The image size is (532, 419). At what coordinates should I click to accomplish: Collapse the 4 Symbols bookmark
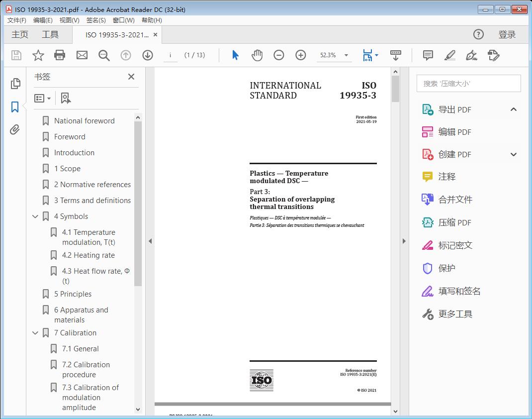[35, 216]
